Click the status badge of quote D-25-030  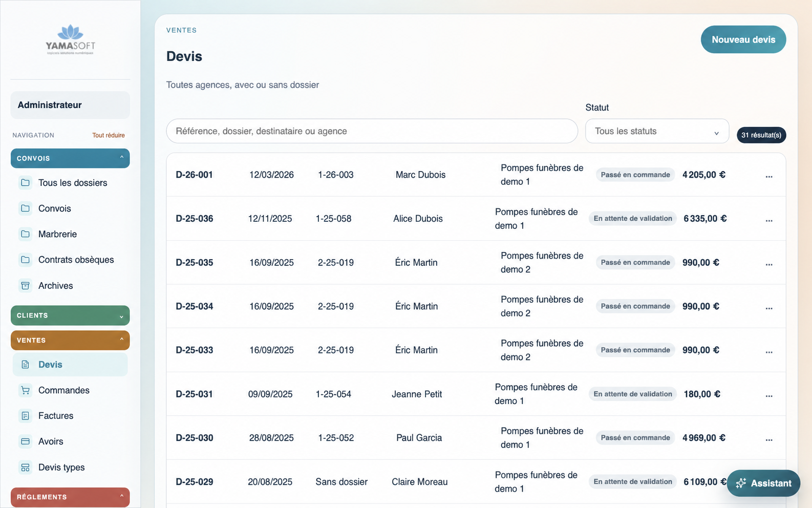pos(635,438)
